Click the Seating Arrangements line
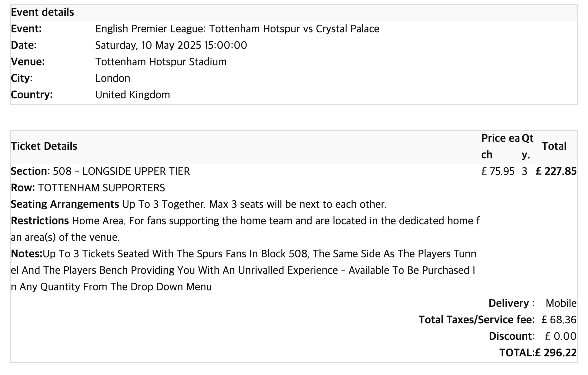Screen dimensions: 588x375 [x=199, y=204]
